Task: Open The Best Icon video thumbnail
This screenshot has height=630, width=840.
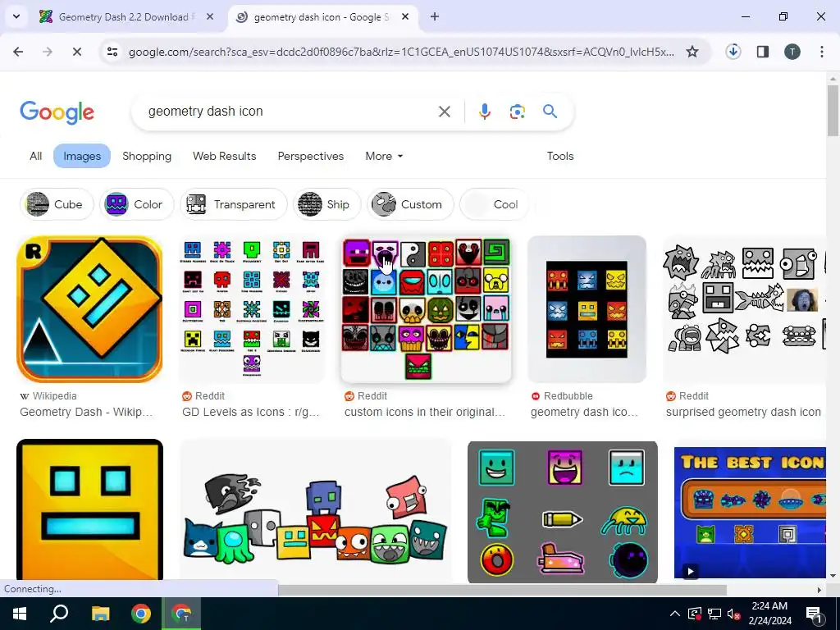Action: [750, 513]
